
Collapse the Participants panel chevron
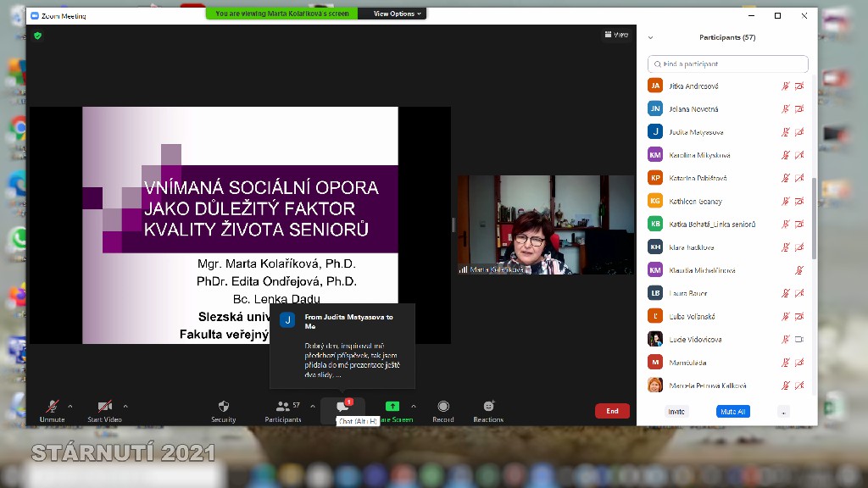pos(650,38)
